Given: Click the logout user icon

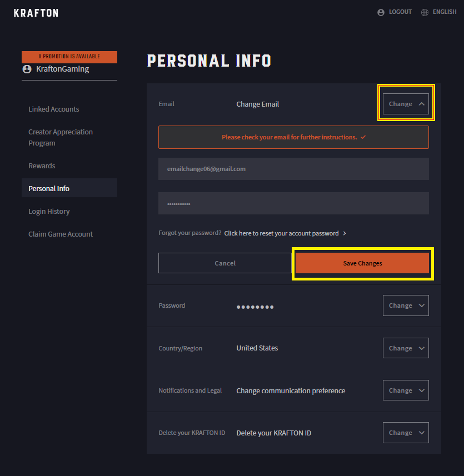Looking at the screenshot, I should tap(381, 12).
